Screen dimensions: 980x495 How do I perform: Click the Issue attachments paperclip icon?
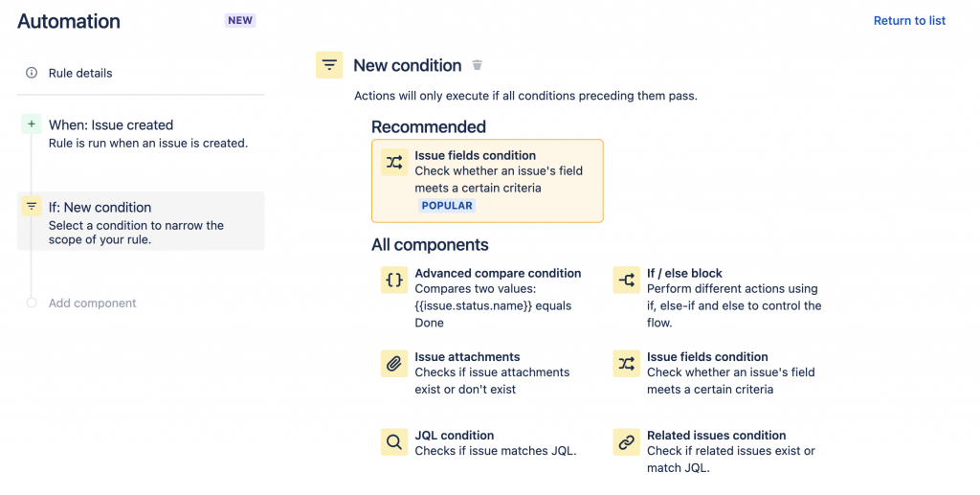pyautogui.click(x=394, y=363)
